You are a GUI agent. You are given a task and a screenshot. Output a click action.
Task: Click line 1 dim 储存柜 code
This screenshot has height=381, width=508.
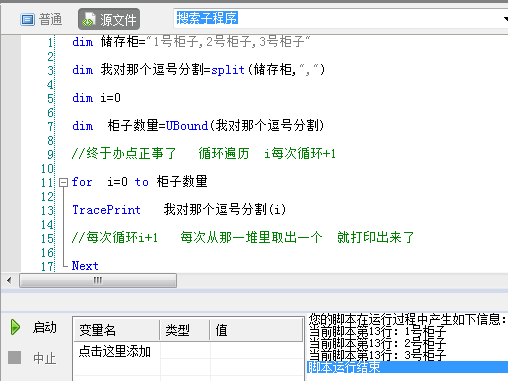tap(191, 42)
